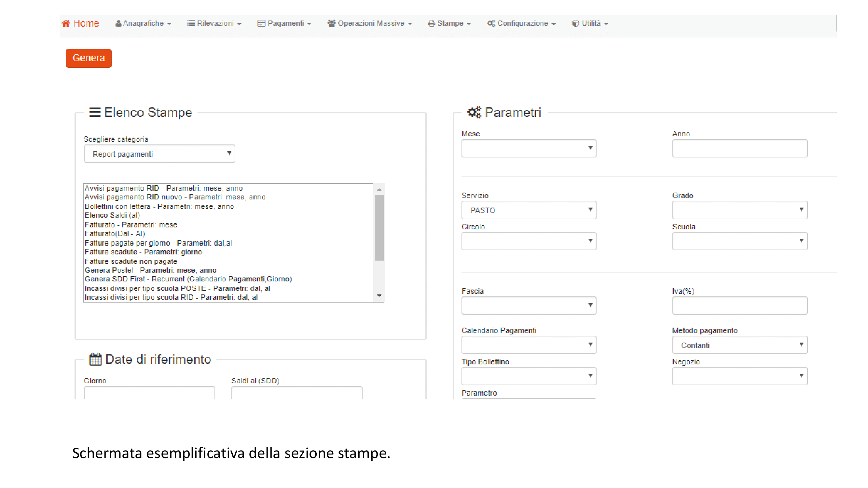The image size is (868, 488).
Task: Select 'Incassi divisi per tipo scuola RID'
Action: coord(171,297)
